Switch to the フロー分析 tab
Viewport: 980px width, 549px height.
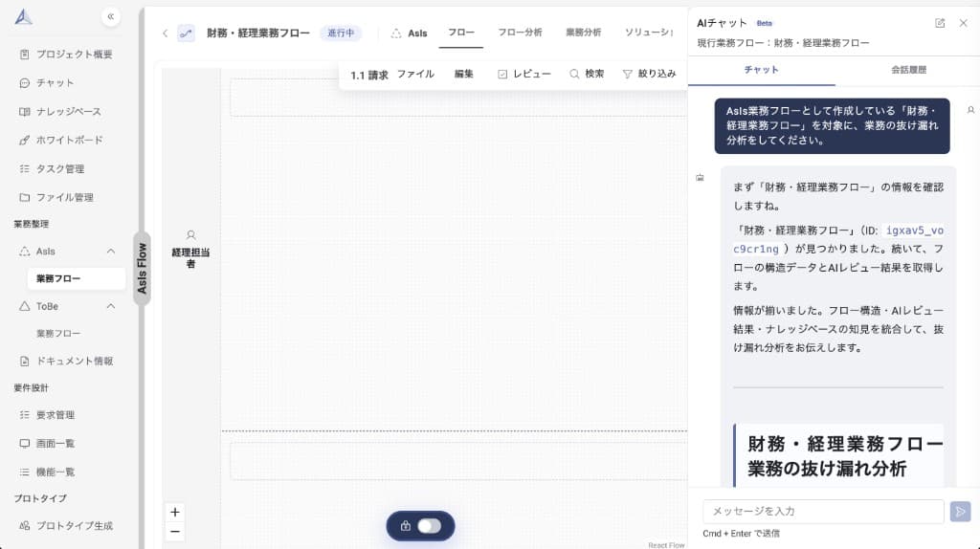pyautogui.click(x=520, y=33)
